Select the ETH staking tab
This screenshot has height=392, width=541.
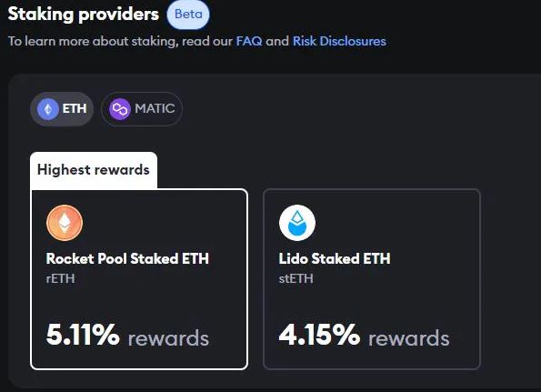pyautogui.click(x=62, y=109)
